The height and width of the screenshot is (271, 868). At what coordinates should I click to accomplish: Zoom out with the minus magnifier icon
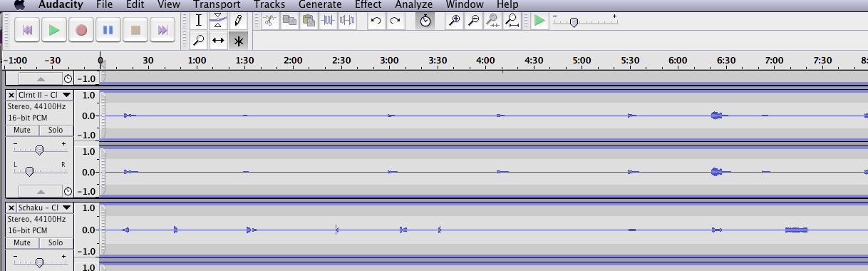[x=473, y=21]
